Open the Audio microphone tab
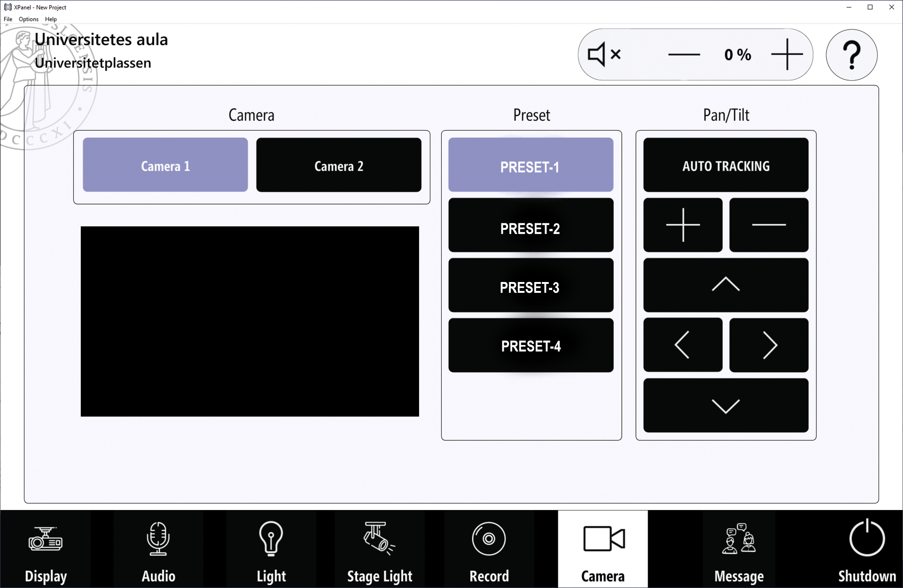 pyautogui.click(x=158, y=549)
